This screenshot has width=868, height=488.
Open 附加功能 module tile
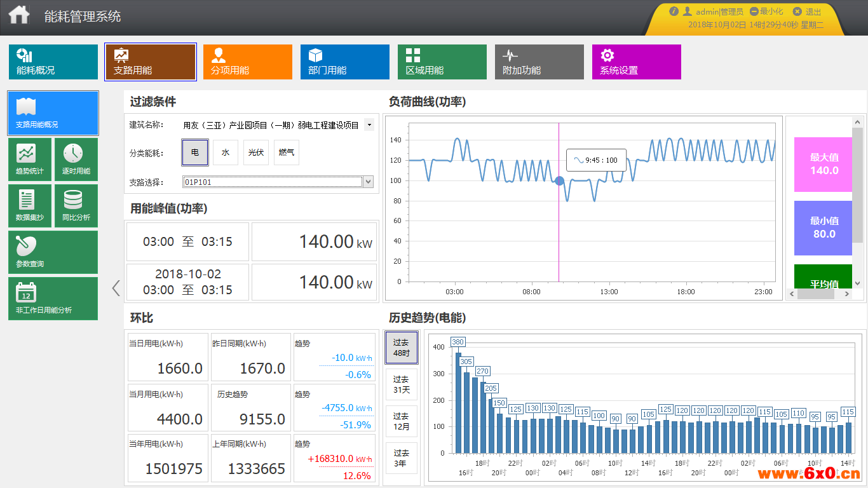click(x=539, y=62)
